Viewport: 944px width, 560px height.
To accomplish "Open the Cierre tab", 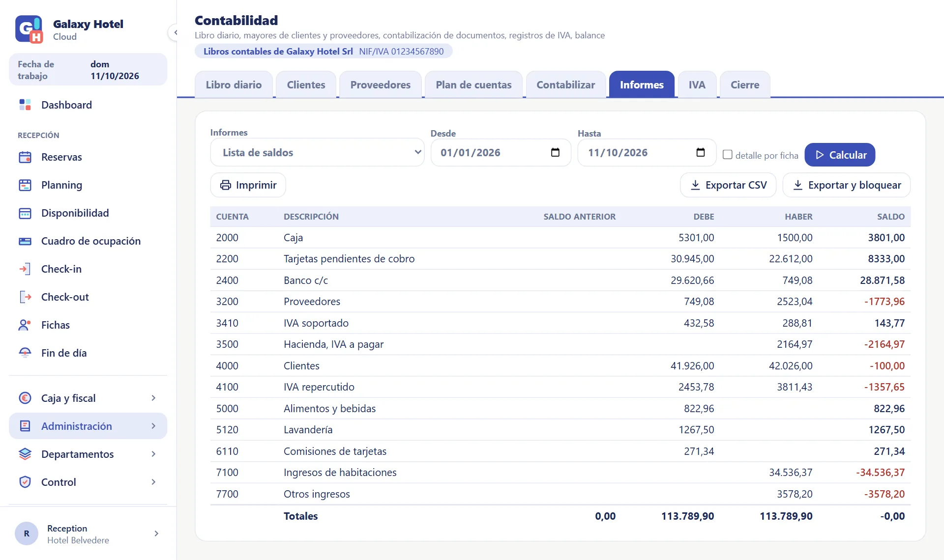I will [x=745, y=84].
